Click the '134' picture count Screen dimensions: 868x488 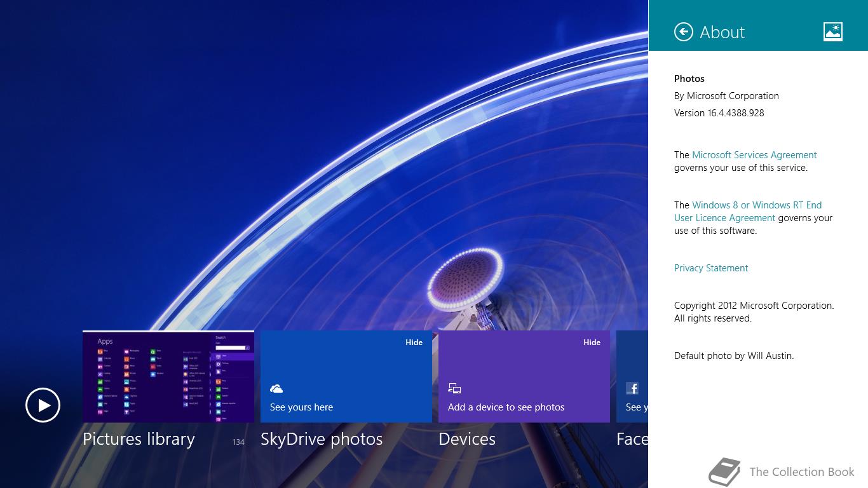(238, 442)
